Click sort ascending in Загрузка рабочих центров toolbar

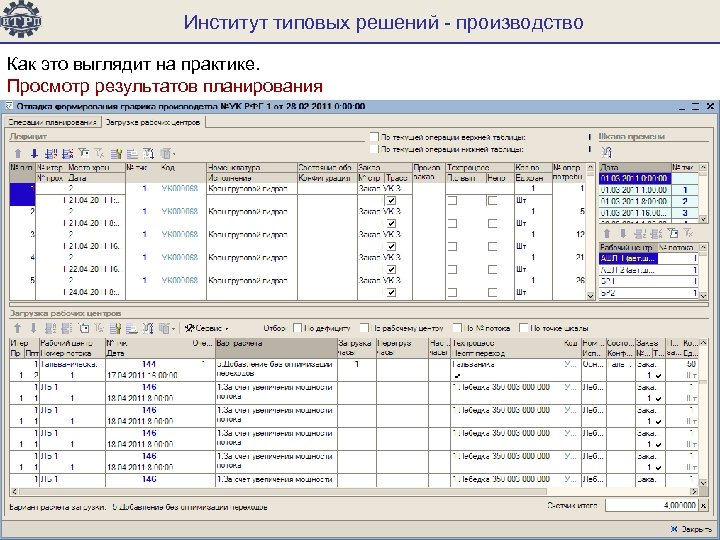pos(50,328)
